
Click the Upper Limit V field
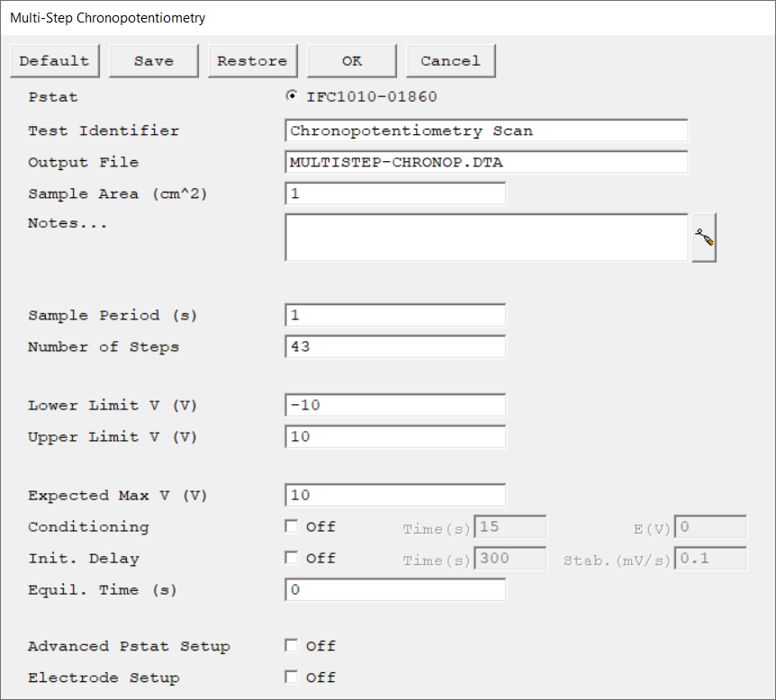[x=395, y=436]
